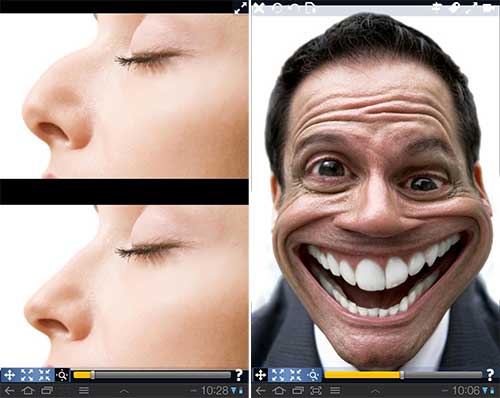Tap Android back arrow in left screen
This screenshot has height=398, width=500.
click(9, 390)
